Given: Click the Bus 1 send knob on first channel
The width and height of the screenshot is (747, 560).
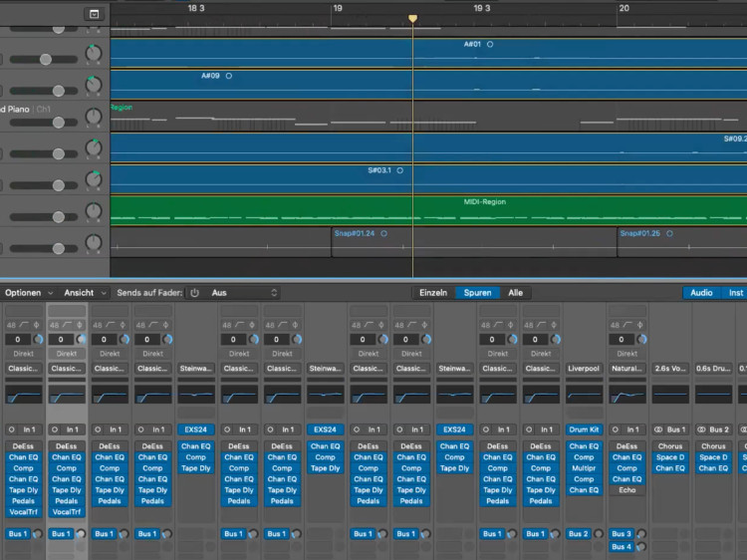Looking at the screenshot, I should [37, 534].
